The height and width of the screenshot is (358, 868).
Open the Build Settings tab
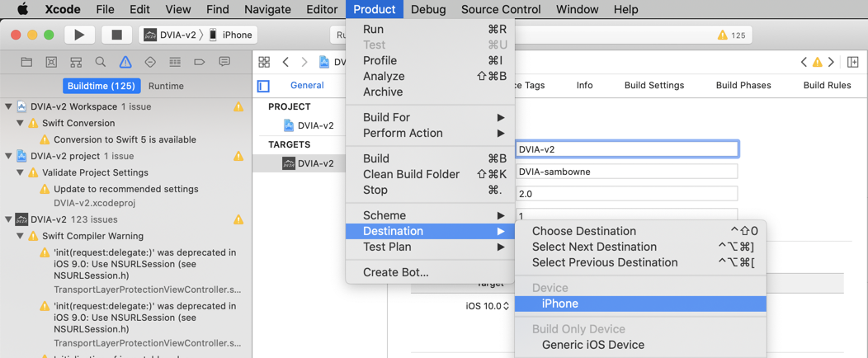tap(653, 85)
